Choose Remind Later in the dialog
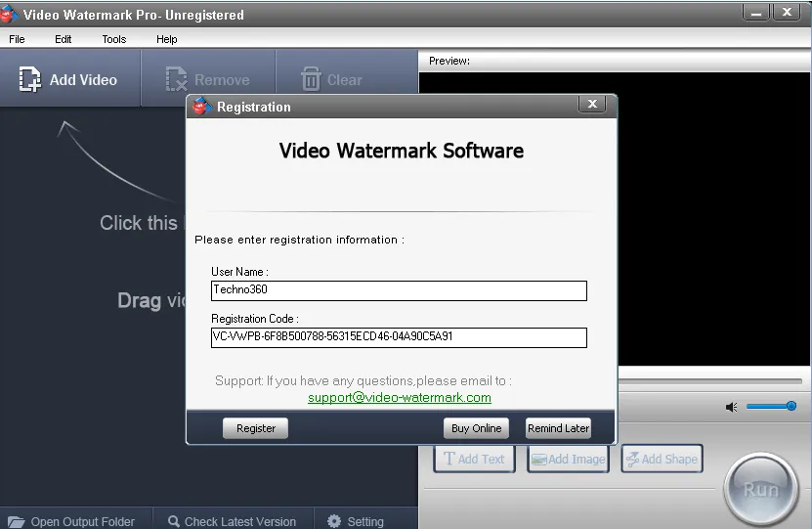The width and height of the screenshot is (812, 529). (558, 428)
